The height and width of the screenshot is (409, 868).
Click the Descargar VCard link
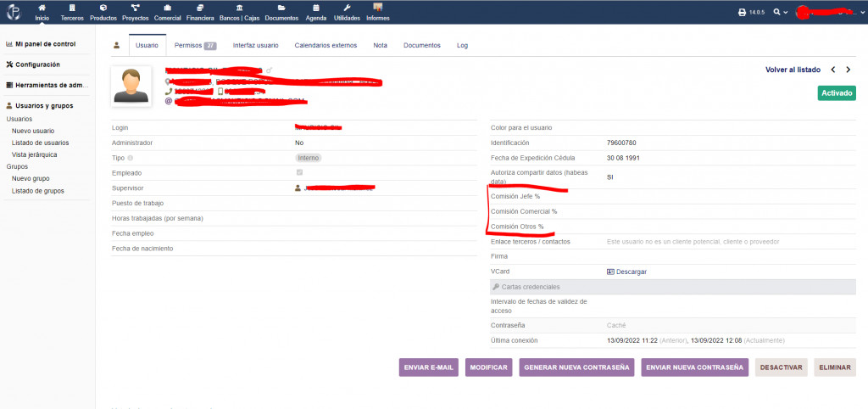pos(626,272)
